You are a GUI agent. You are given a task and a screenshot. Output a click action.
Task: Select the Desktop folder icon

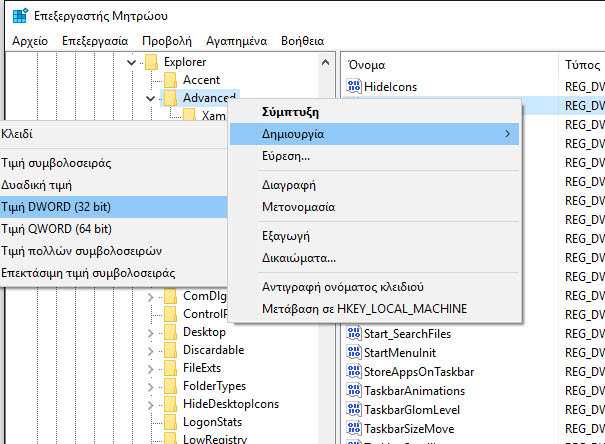point(170,332)
